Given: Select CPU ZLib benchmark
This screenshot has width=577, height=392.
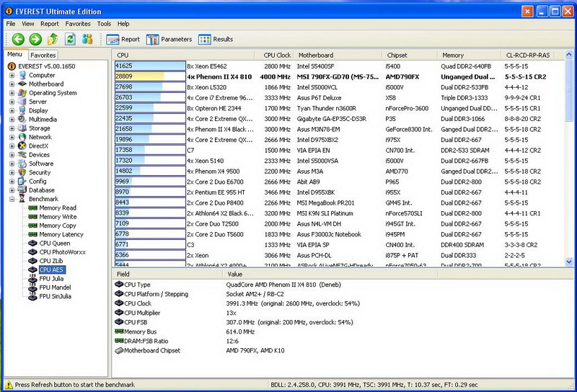Looking at the screenshot, I should pyautogui.click(x=51, y=261).
